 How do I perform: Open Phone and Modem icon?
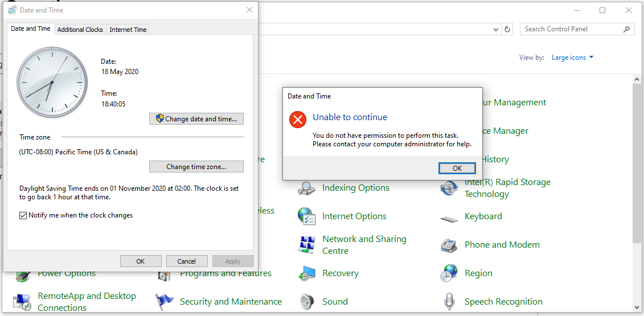(x=449, y=245)
